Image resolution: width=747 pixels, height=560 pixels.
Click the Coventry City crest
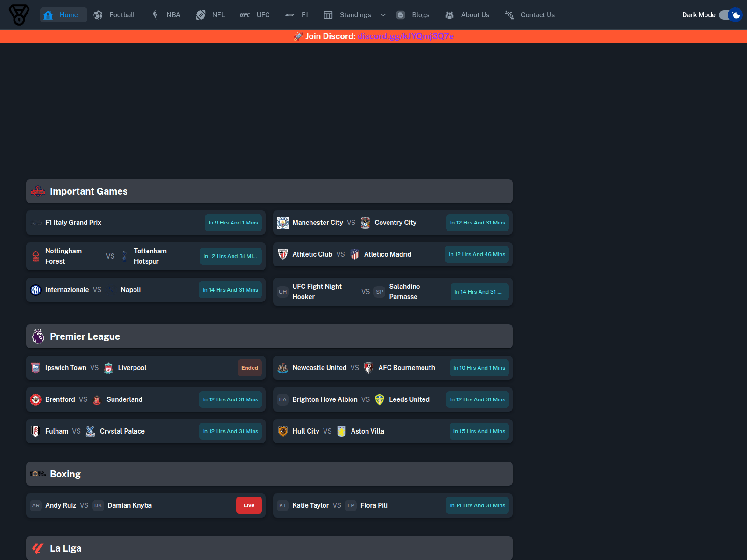(x=365, y=223)
